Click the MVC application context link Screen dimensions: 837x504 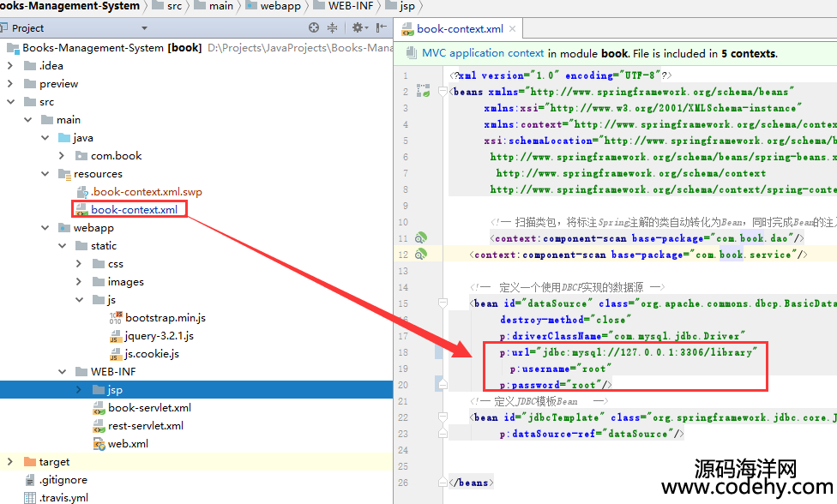pyautogui.click(x=483, y=53)
